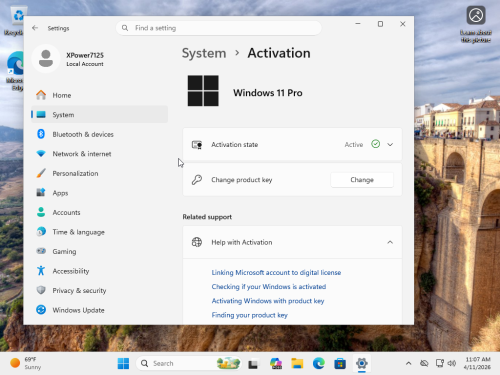Open Personalization settings page
The height and width of the screenshot is (375, 500).
coord(99,173)
